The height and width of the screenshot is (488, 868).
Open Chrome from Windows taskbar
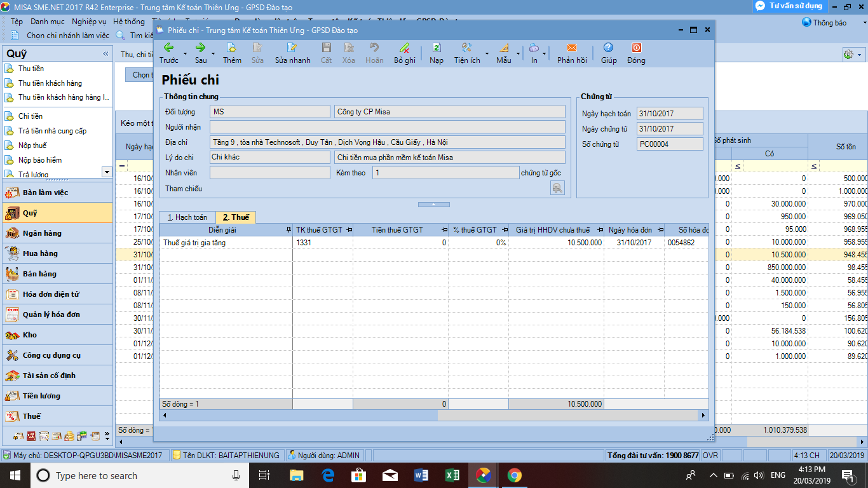point(515,475)
